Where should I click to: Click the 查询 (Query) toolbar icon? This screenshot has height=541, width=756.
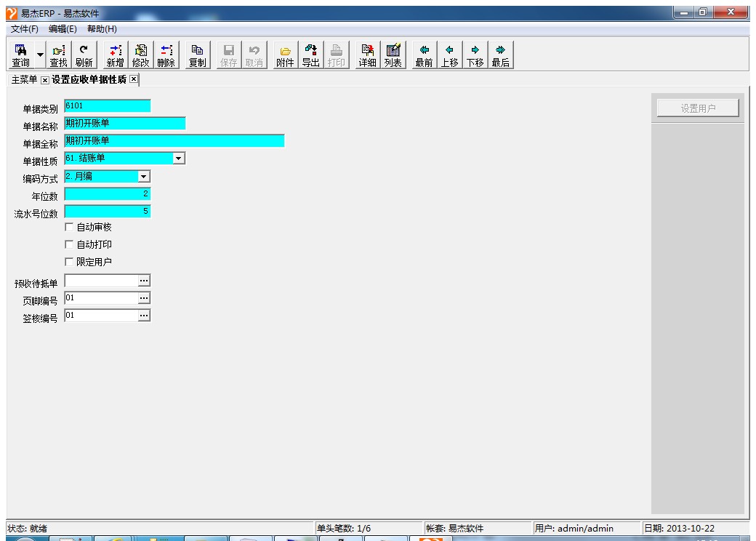[x=20, y=55]
